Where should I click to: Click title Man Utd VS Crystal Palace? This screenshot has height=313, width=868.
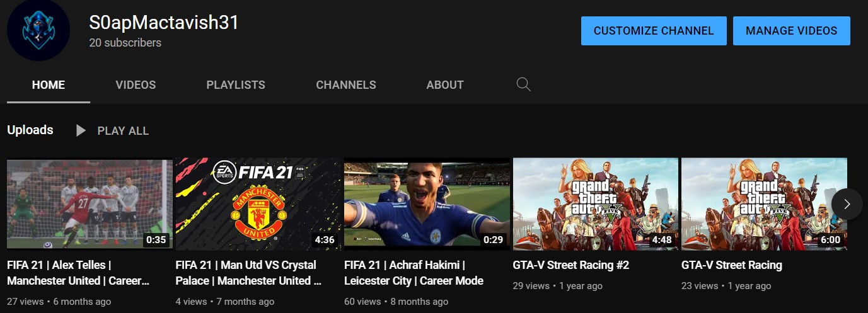tap(249, 273)
